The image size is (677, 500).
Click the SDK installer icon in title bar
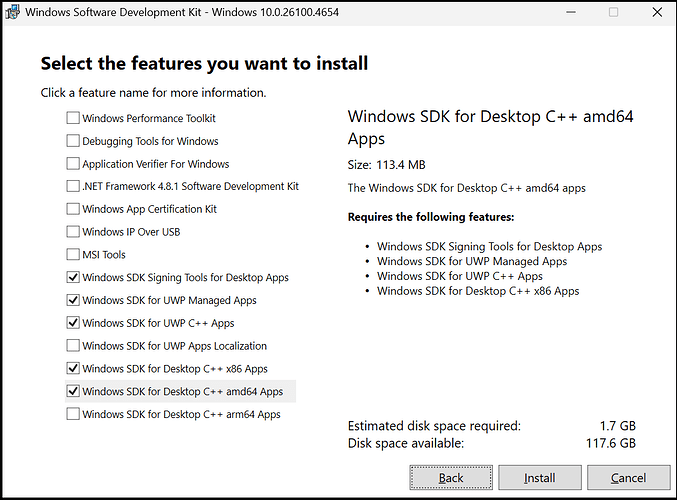point(12,13)
